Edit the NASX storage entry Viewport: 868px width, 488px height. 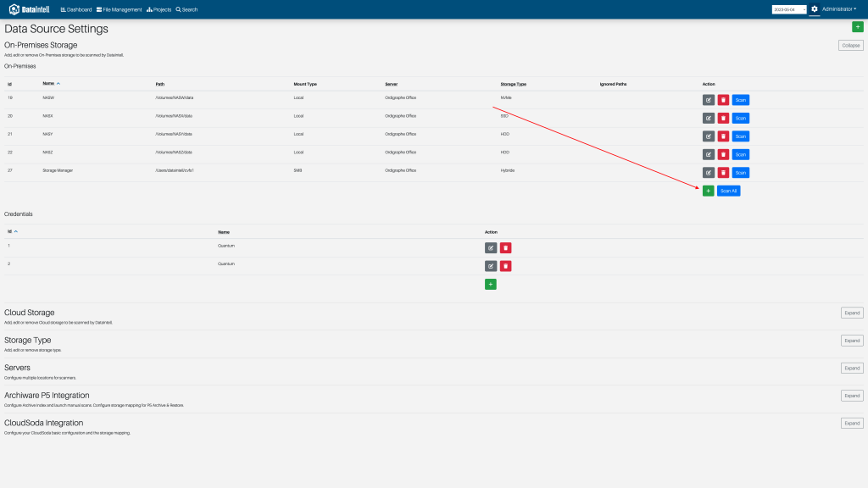pyautogui.click(x=708, y=119)
